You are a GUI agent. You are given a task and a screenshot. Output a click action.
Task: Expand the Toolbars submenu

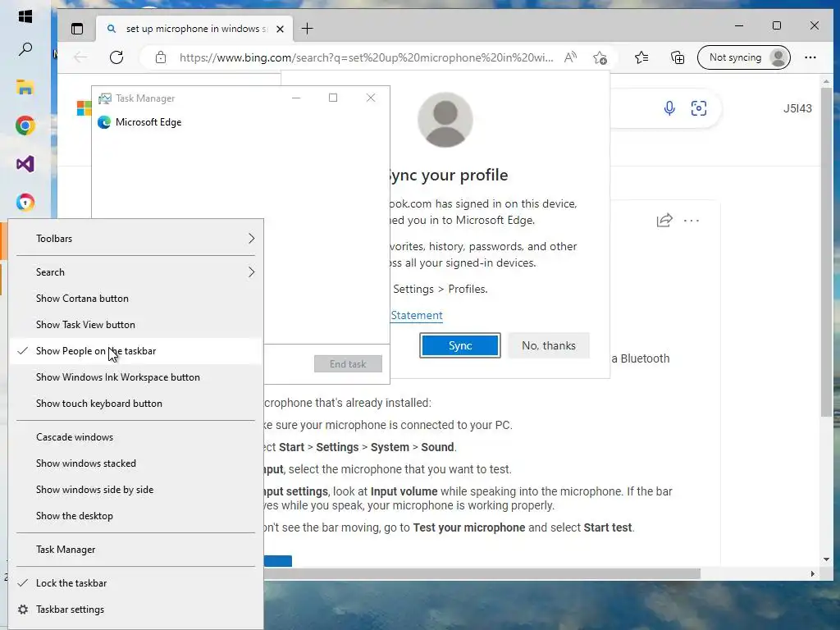coord(136,239)
